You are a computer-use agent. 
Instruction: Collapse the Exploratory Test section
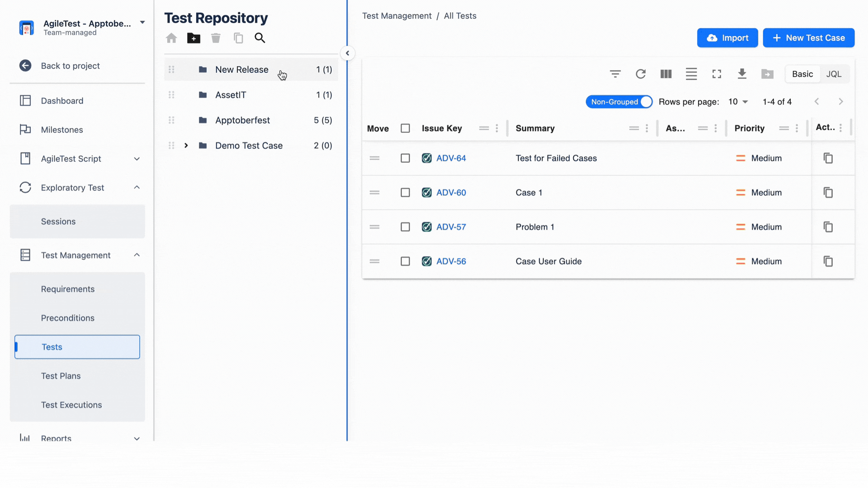tap(137, 187)
